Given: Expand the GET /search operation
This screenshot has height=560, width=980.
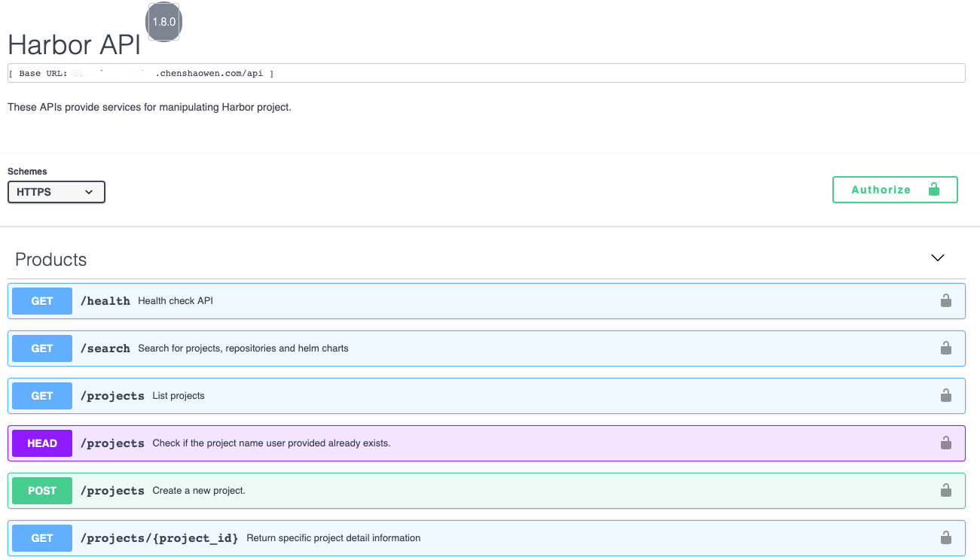Looking at the screenshot, I should click(487, 348).
